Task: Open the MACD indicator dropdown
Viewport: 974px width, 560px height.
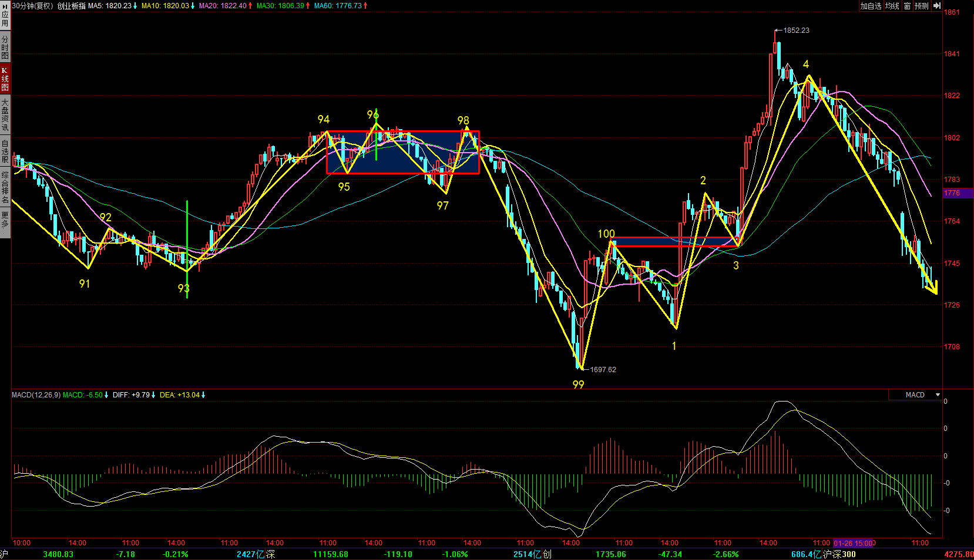Action: (x=938, y=395)
